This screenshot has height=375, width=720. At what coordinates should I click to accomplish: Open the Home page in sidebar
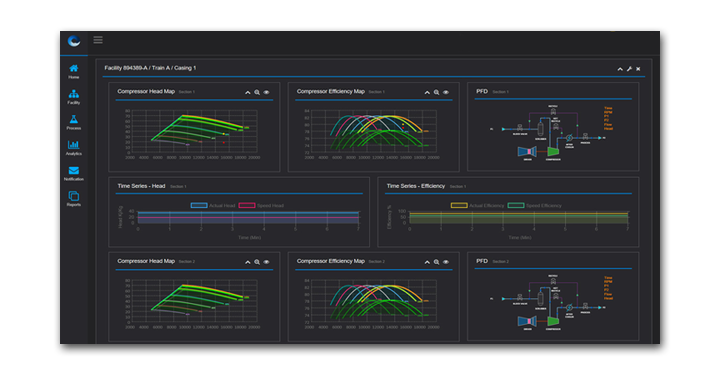click(x=73, y=71)
